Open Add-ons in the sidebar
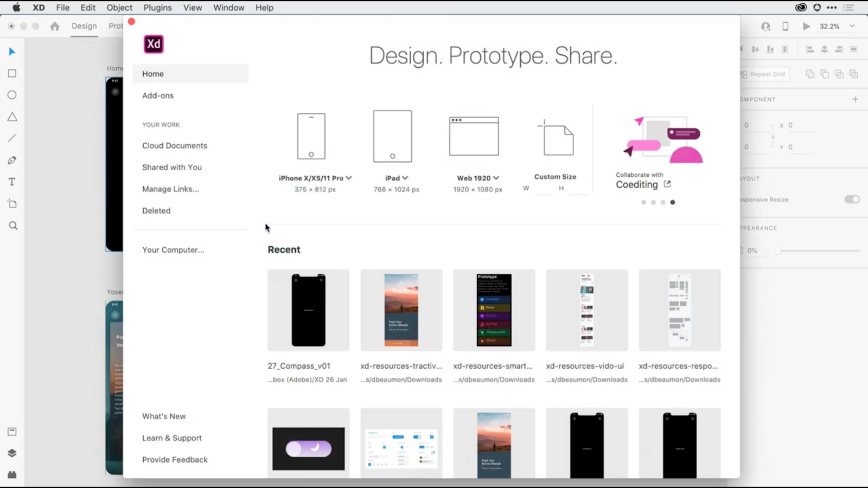 pos(158,95)
